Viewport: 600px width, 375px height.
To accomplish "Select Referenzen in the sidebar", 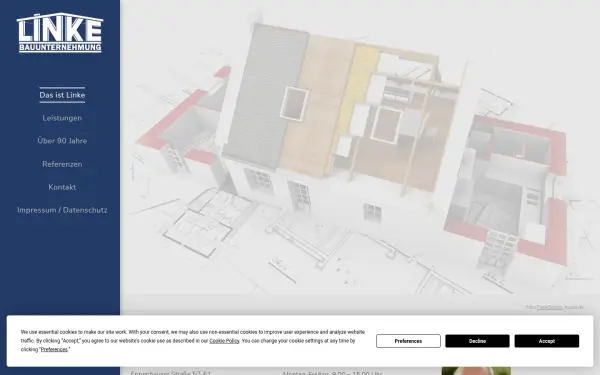I will 62,164.
